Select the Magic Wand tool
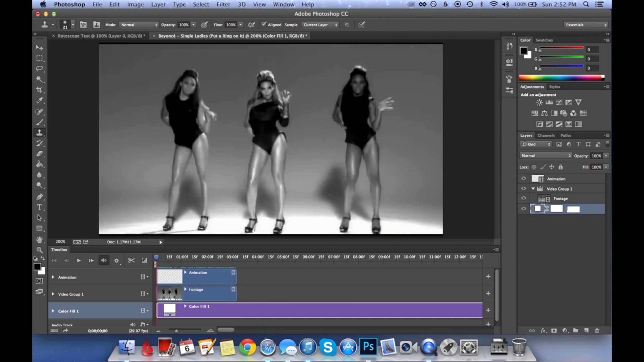The height and width of the screenshot is (362, 644). pos(39,79)
